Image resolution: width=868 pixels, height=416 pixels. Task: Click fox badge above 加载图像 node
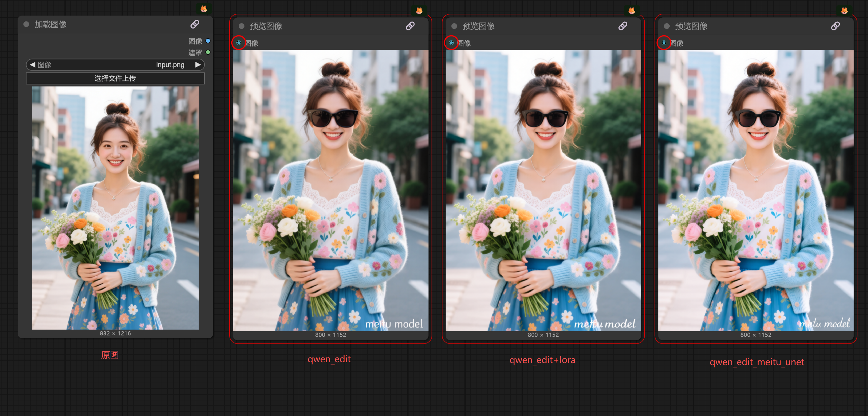coord(204,9)
